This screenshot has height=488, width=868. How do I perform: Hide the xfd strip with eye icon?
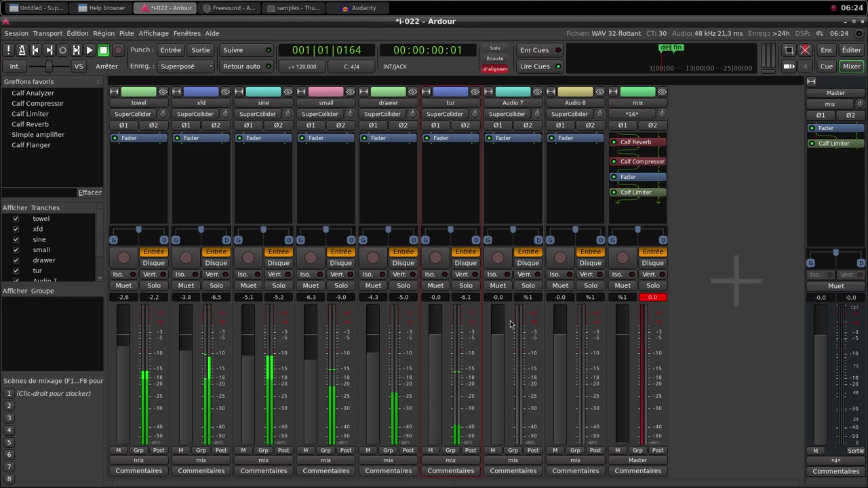[225, 91]
